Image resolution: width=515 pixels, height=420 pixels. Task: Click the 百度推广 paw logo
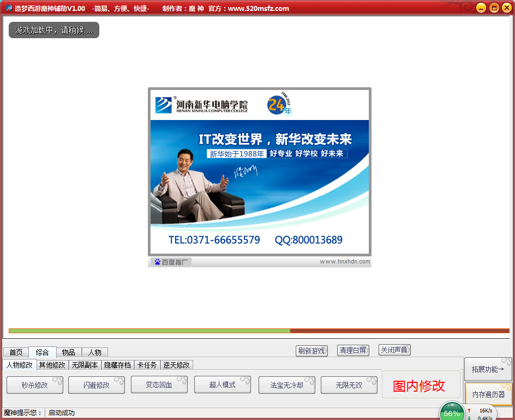171,262
